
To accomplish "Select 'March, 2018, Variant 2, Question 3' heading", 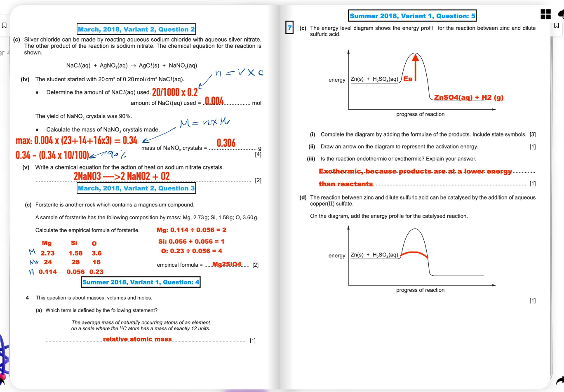I will tap(136, 188).
